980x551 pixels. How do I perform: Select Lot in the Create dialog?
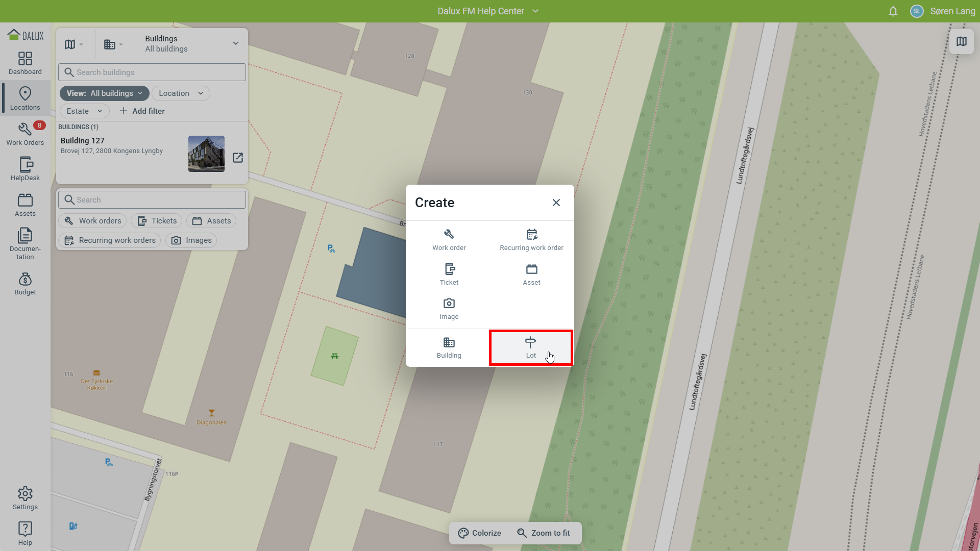click(530, 347)
